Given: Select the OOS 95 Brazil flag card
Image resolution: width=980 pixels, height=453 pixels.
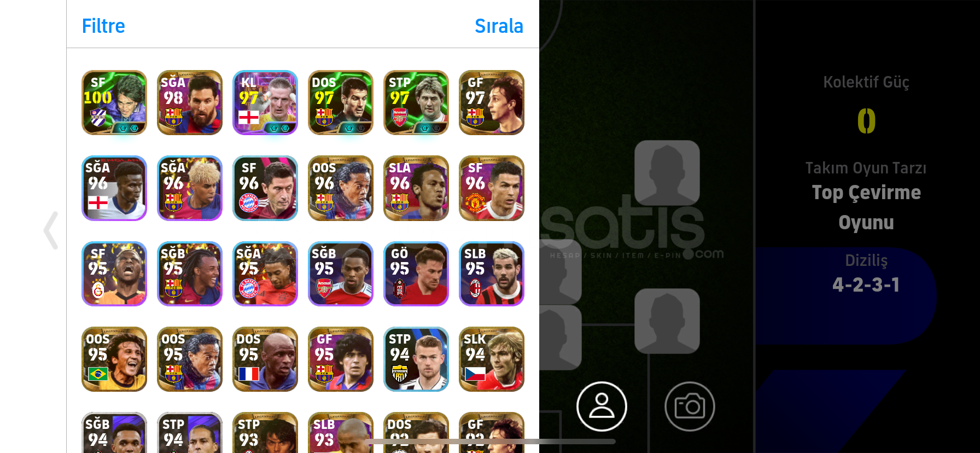Looking at the screenshot, I should click(x=114, y=359).
